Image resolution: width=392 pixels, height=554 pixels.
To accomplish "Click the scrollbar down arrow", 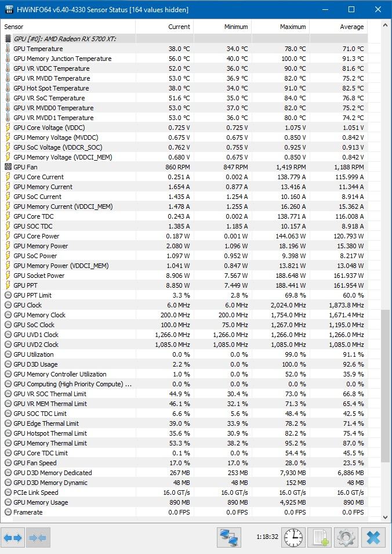I will [x=385, y=517].
